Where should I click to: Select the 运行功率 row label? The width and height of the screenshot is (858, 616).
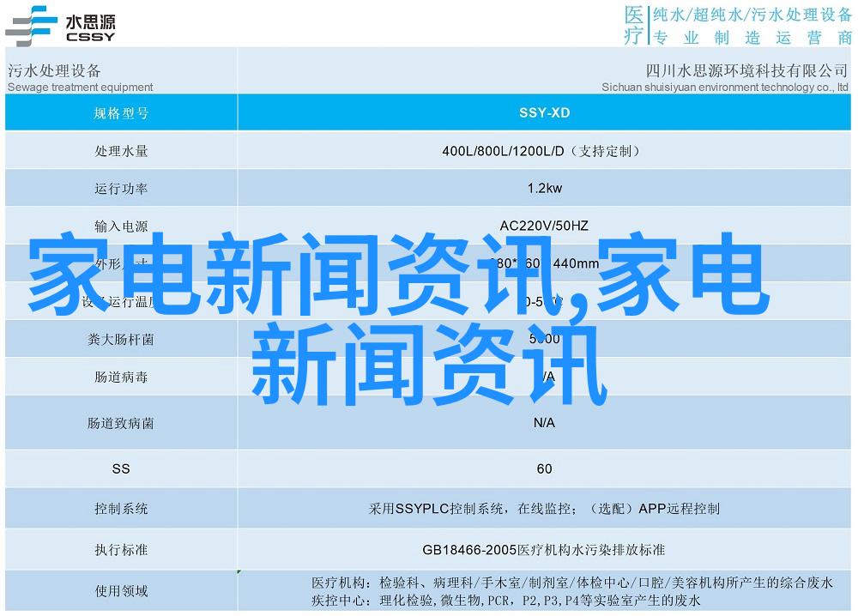click(121, 189)
